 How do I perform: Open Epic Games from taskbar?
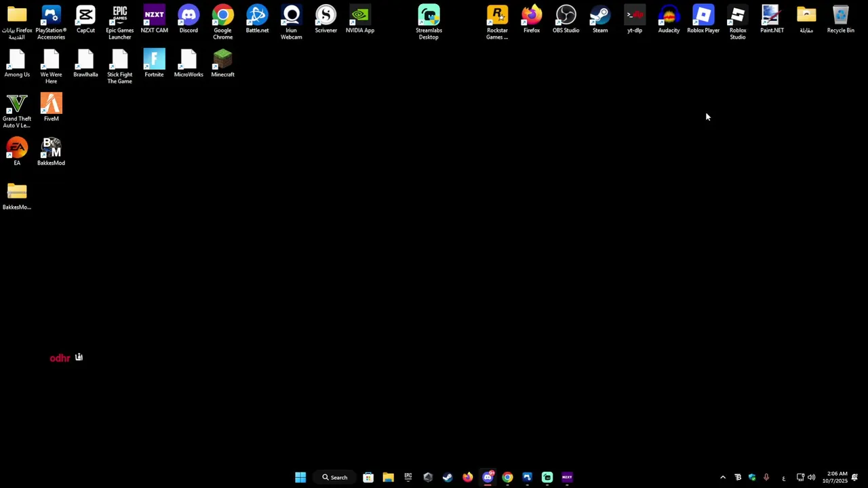[x=408, y=477]
